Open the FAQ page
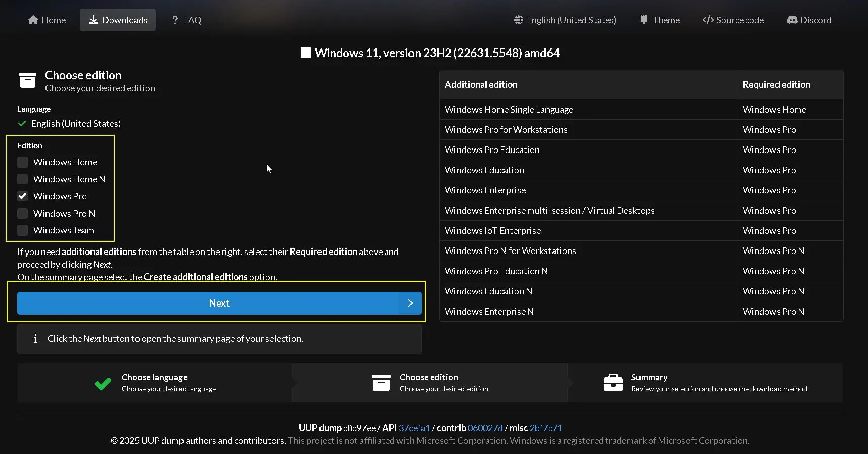Image resolution: width=868 pixels, height=454 pixels. [187, 20]
